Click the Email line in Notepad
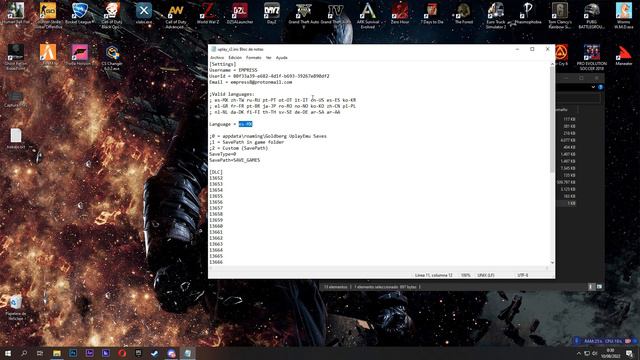This screenshot has width=640, height=360. tap(251, 82)
